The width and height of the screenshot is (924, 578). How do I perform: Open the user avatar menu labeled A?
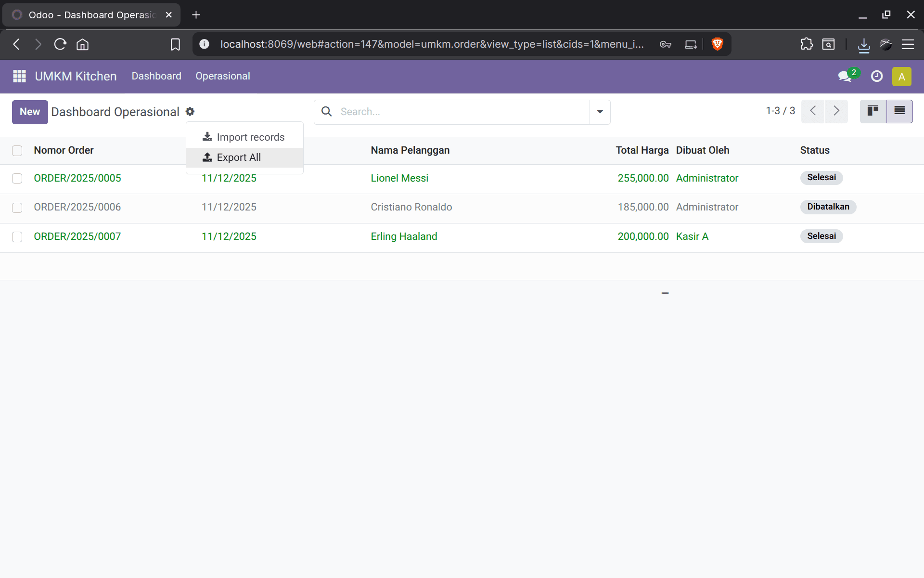click(x=901, y=77)
